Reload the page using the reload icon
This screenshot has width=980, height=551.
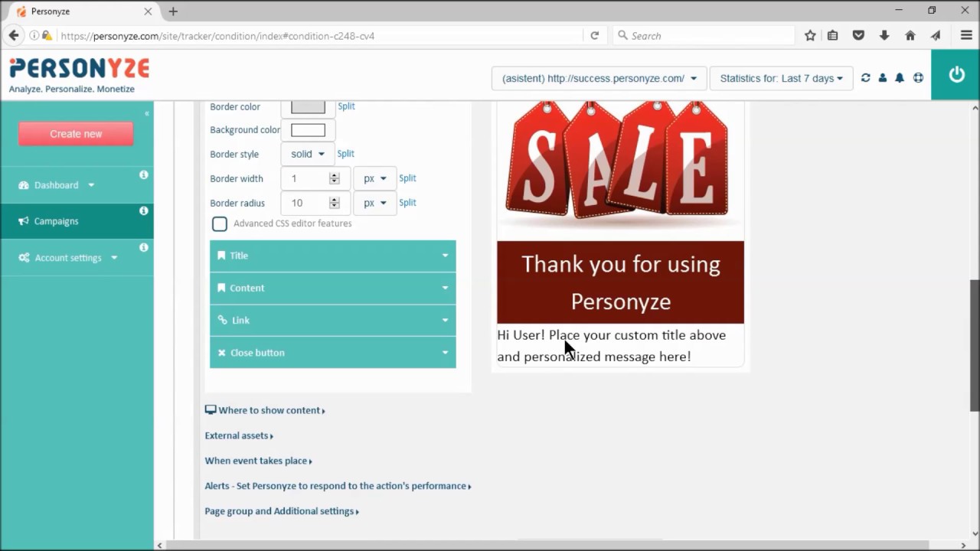coord(594,35)
